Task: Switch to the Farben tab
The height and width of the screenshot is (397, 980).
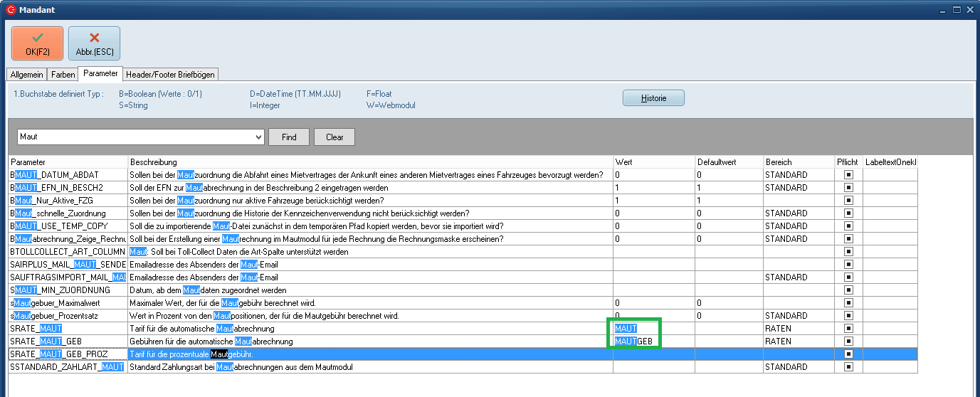Action: (63, 75)
